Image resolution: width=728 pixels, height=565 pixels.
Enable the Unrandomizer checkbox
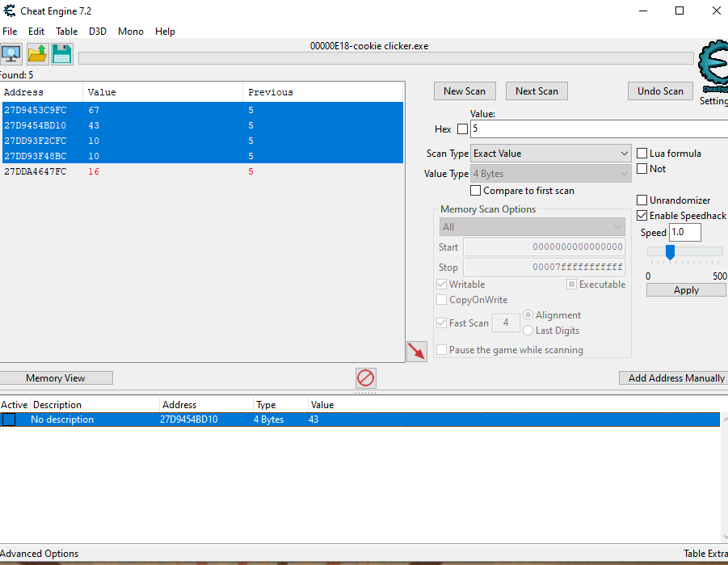point(642,200)
